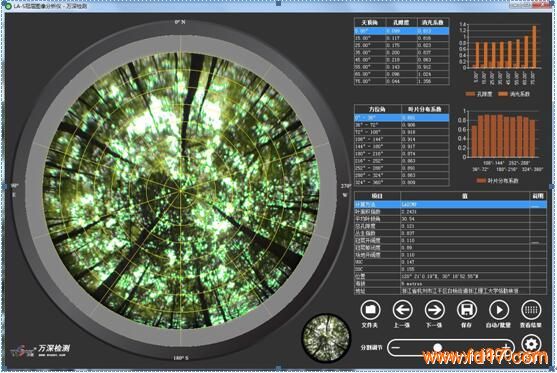Image resolution: width=557 pixels, height=373 pixels.
Task: Click the 1.024 extinction coefficient cell
Action: pyautogui.click(x=433, y=74)
